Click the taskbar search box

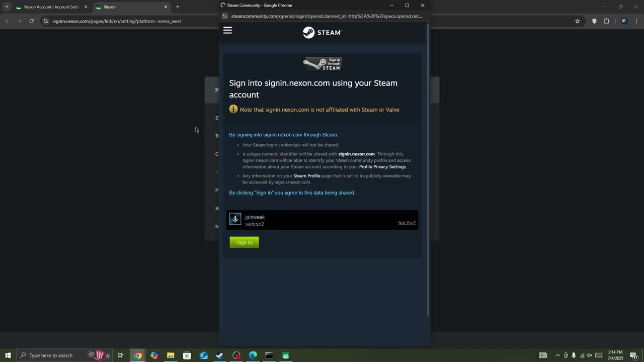point(64,355)
